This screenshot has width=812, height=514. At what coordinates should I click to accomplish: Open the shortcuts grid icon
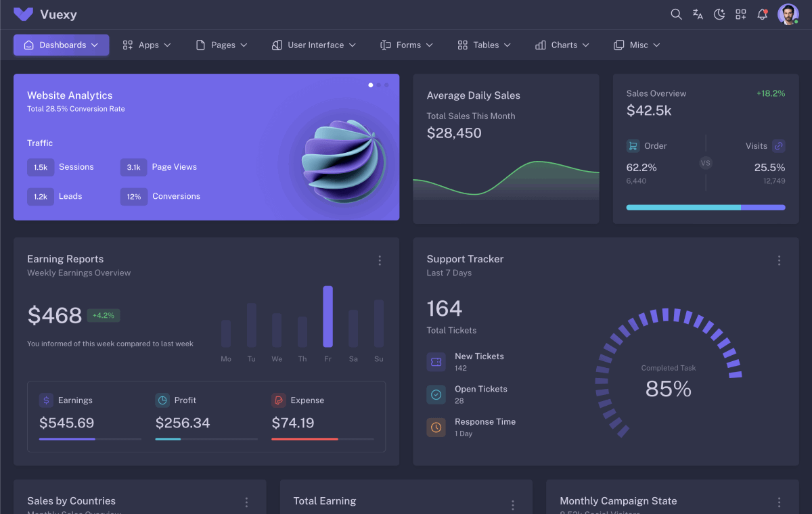741,14
